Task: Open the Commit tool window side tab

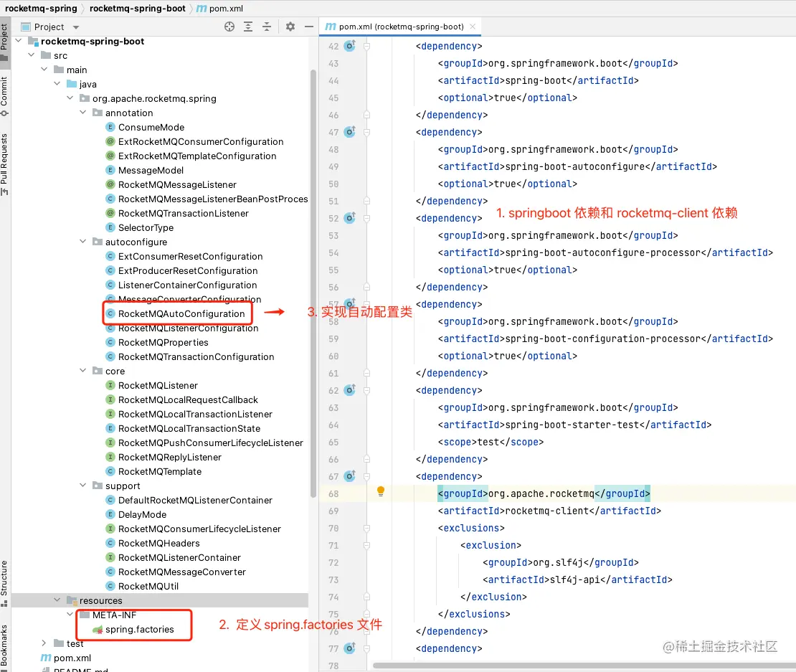Action: point(4,95)
